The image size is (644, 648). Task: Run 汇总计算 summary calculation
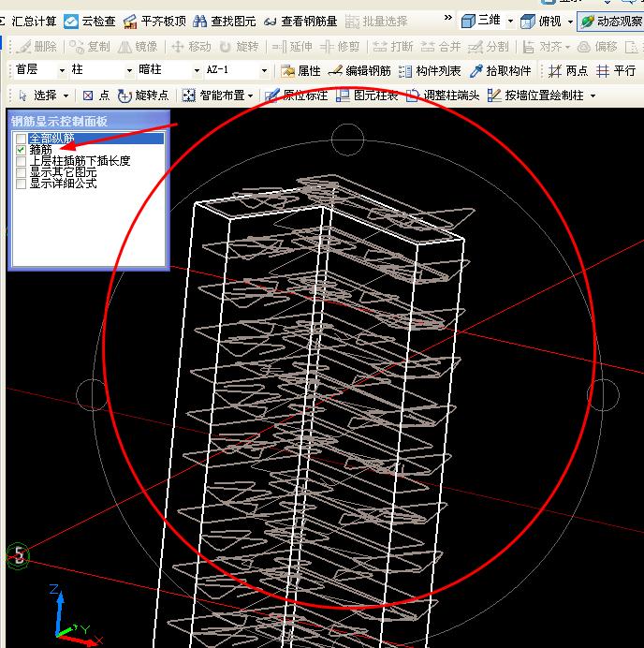click(x=28, y=21)
